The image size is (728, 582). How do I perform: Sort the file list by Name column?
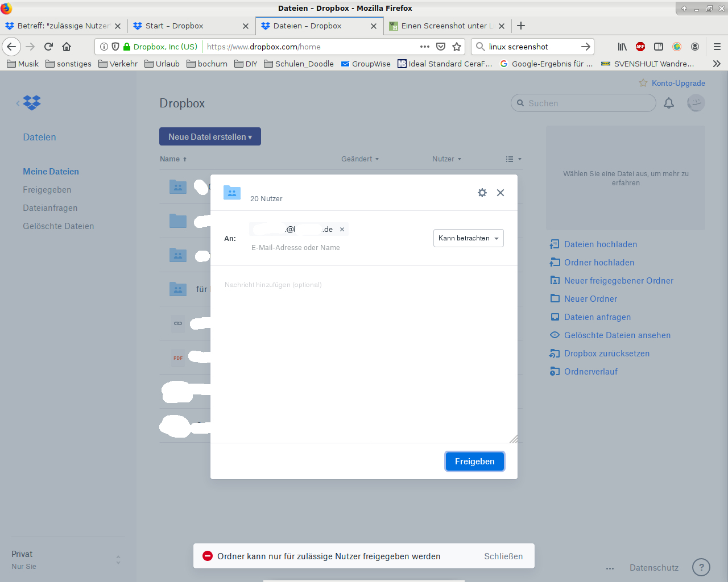pyautogui.click(x=173, y=159)
